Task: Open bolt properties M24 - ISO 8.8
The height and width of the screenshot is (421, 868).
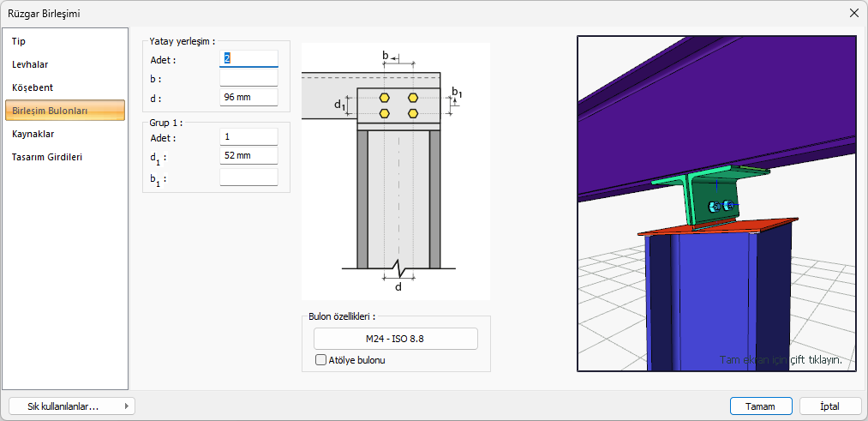Action: coord(395,339)
